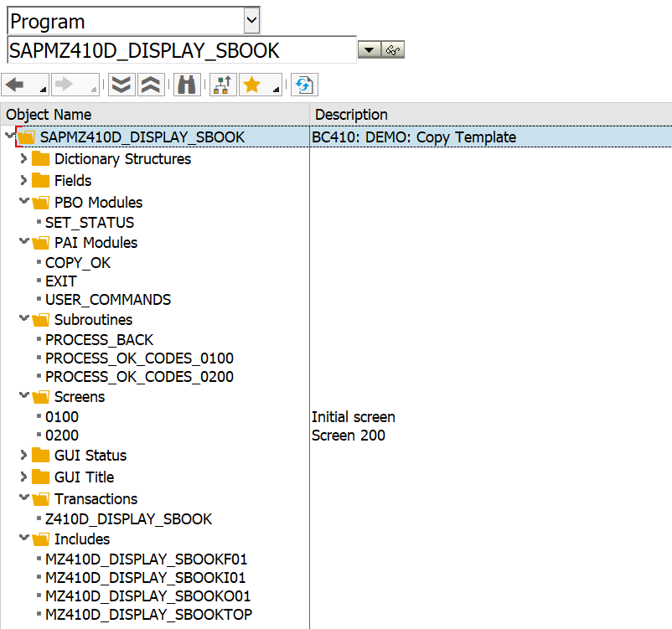672x629 pixels.
Task: Expand the Fields folder
Action: (23, 180)
